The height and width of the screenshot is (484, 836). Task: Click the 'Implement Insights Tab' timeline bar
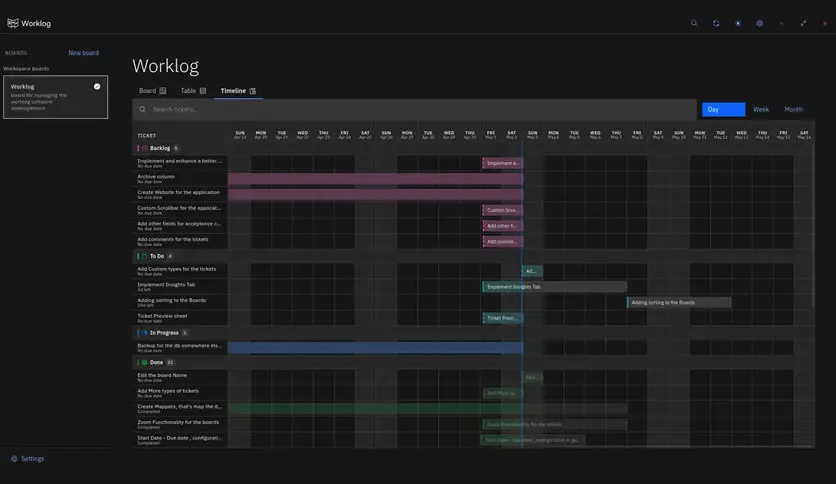click(x=554, y=287)
